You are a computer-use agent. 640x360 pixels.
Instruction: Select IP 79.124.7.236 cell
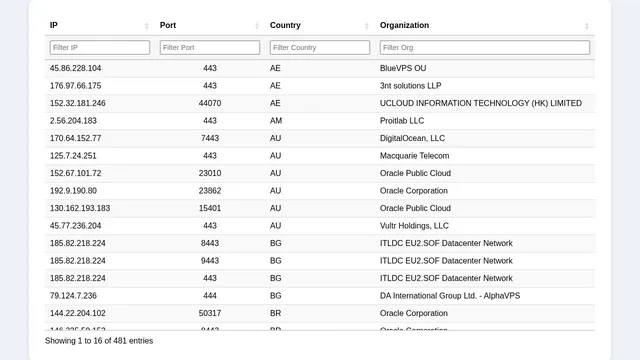(x=73, y=296)
